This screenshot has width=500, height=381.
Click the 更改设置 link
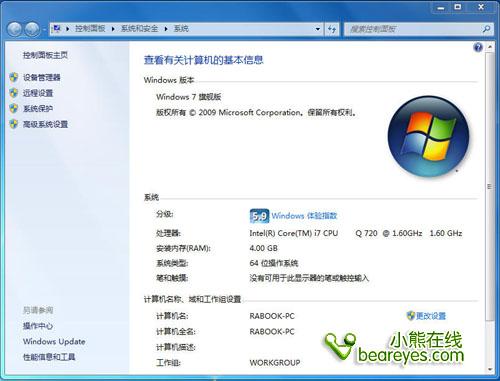tap(431, 316)
